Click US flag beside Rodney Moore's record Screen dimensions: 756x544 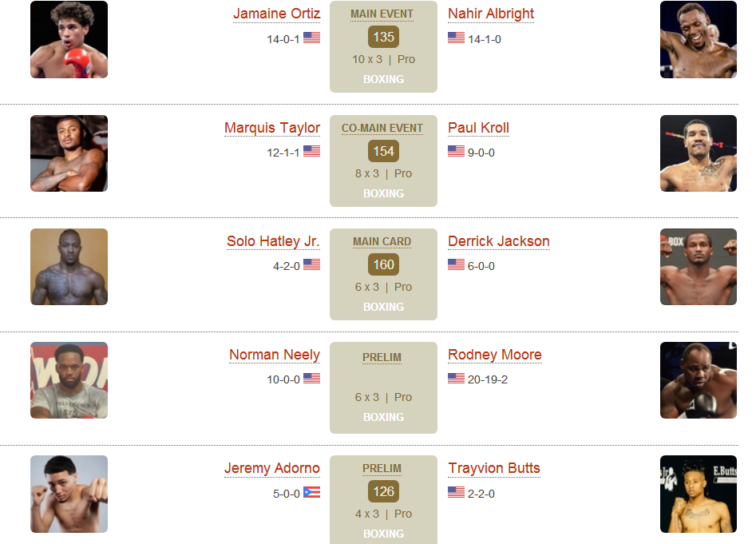coord(456,378)
